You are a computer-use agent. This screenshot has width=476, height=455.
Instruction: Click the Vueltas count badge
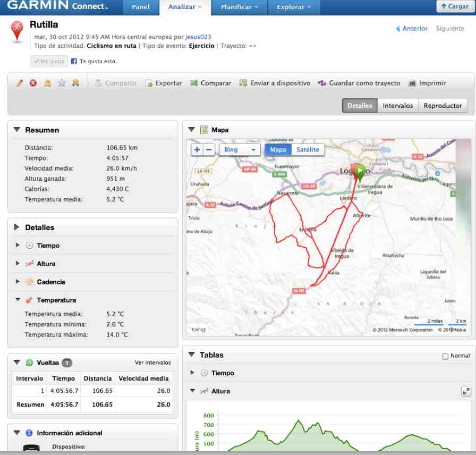pos(67,363)
